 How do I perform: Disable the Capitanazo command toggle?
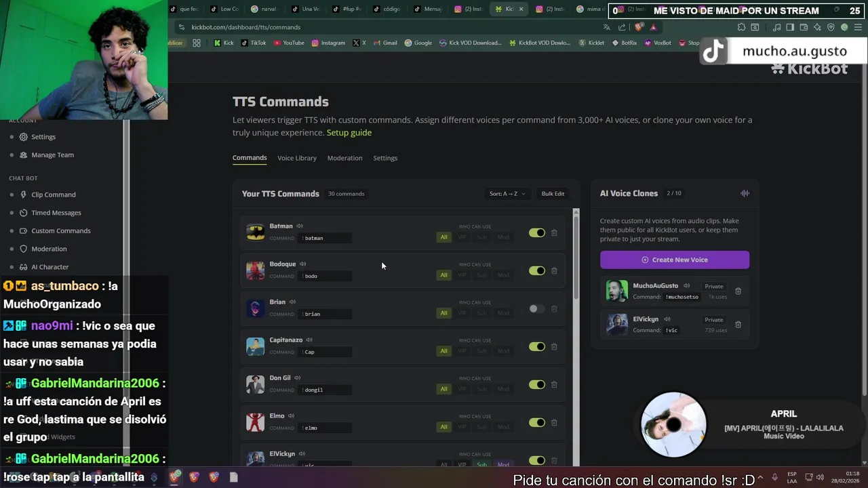click(x=537, y=346)
